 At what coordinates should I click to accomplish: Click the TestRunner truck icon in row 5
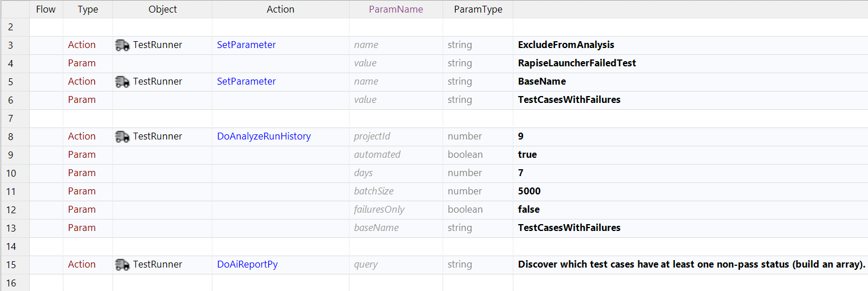(122, 82)
